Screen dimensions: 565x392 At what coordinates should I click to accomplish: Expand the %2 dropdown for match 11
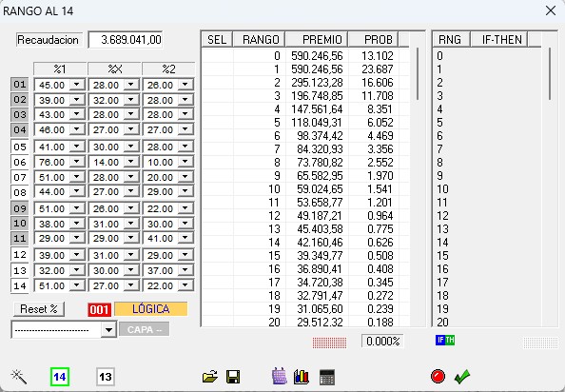(x=185, y=238)
